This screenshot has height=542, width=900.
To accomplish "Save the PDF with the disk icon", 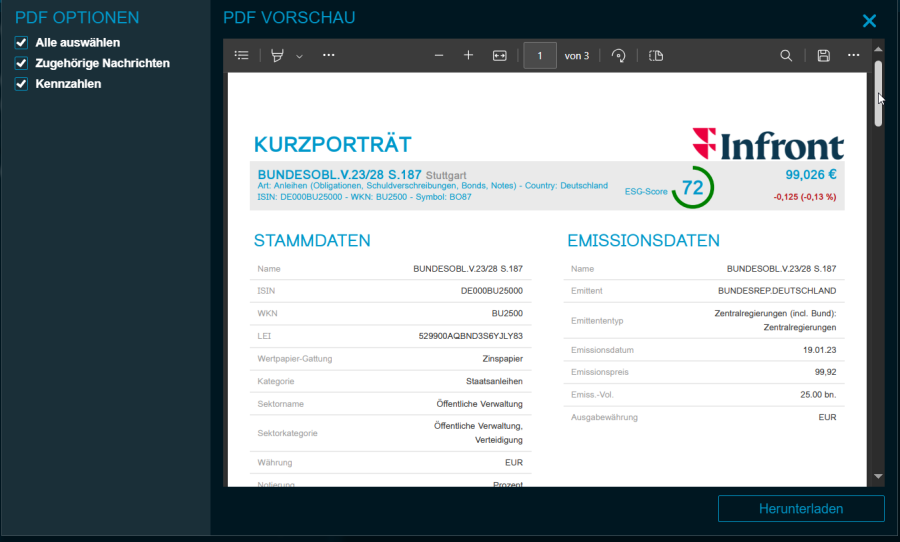I will (x=823, y=56).
